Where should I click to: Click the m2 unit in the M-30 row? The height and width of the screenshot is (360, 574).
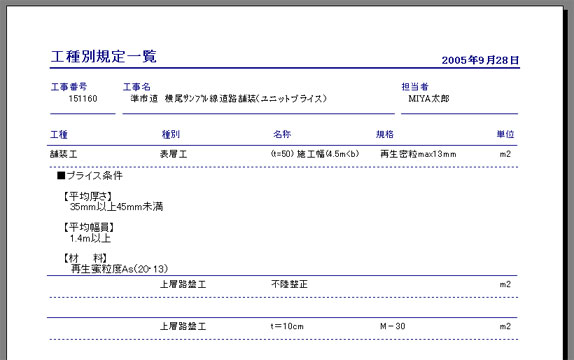point(505,326)
